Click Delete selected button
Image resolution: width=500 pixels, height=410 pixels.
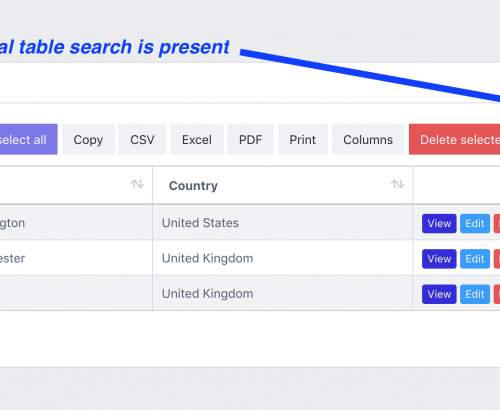455,139
